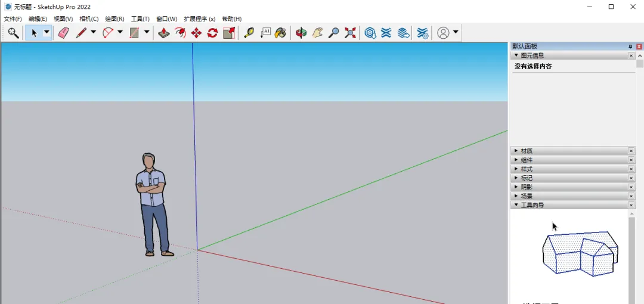This screenshot has width=644, height=304.
Task: Select the Paint Bucket tool
Action: click(x=280, y=33)
